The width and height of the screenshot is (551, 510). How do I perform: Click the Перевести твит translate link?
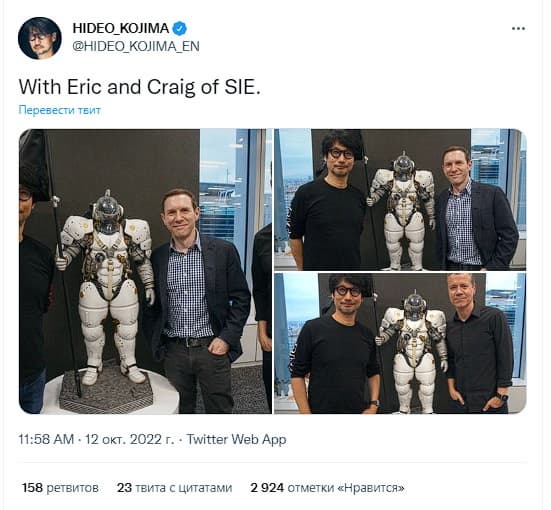[60, 110]
